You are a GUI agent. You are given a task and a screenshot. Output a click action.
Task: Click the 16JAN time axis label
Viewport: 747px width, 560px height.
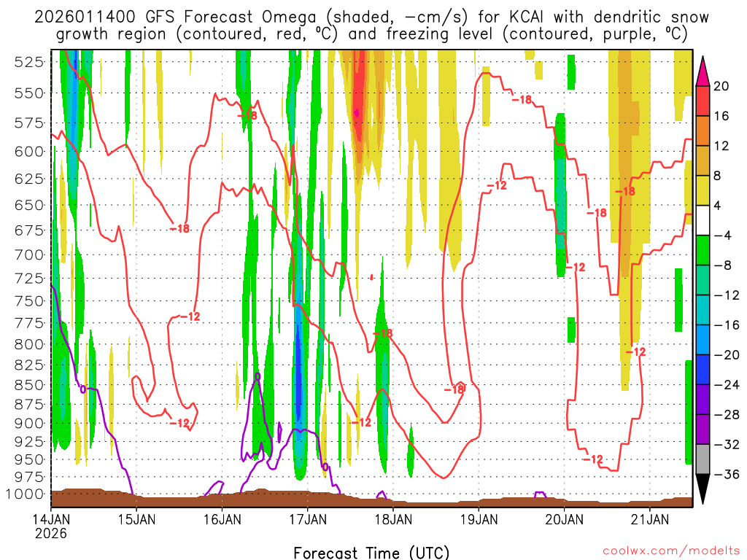(x=222, y=519)
